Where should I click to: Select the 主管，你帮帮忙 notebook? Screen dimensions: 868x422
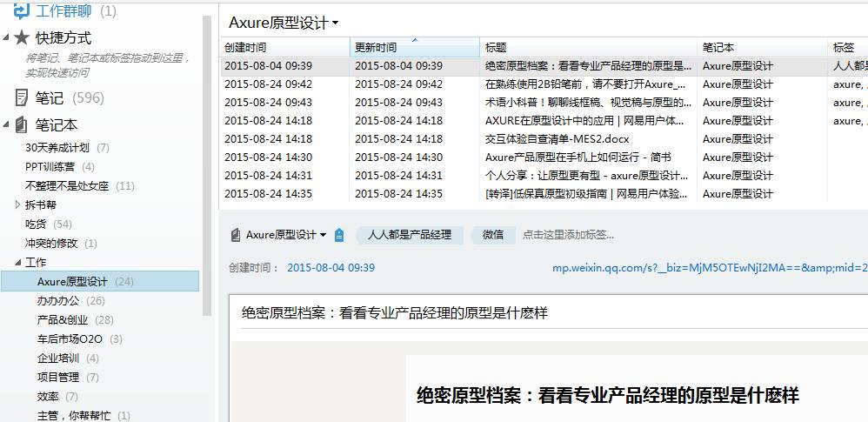click(x=83, y=415)
